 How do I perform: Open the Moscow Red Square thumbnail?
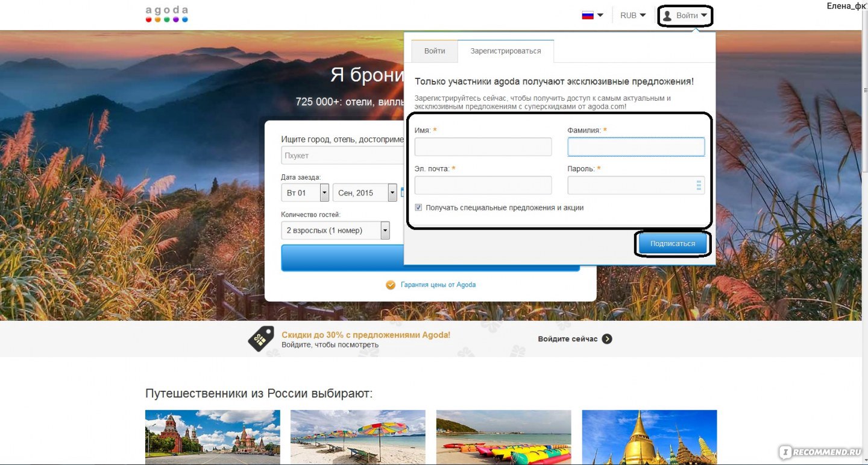coord(213,437)
